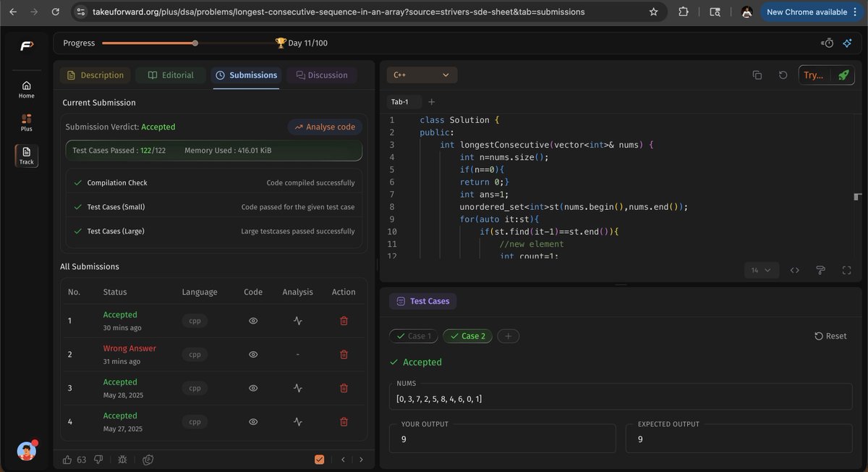
Task: Open the C++ language dropdown
Action: [x=422, y=75]
